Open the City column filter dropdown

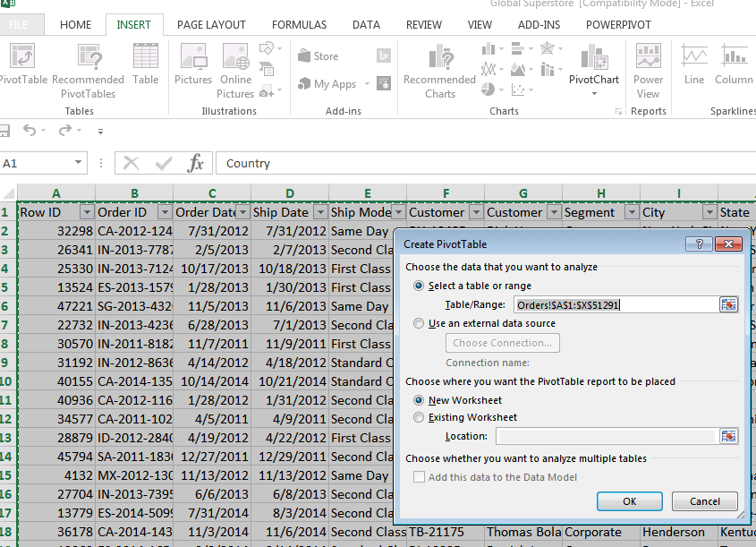(709, 212)
